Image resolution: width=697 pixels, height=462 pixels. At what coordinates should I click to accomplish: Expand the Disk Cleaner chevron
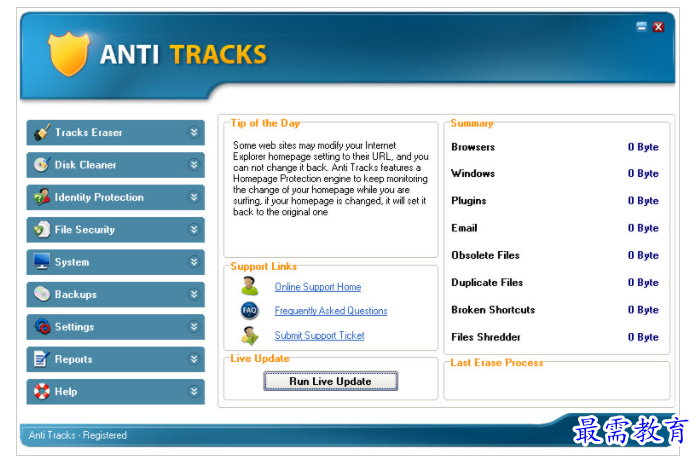[x=194, y=165]
